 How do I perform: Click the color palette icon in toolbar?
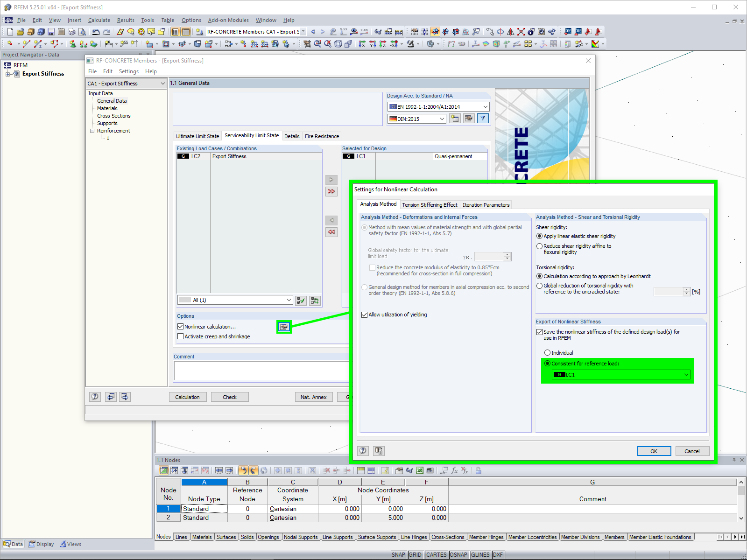tap(595, 44)
